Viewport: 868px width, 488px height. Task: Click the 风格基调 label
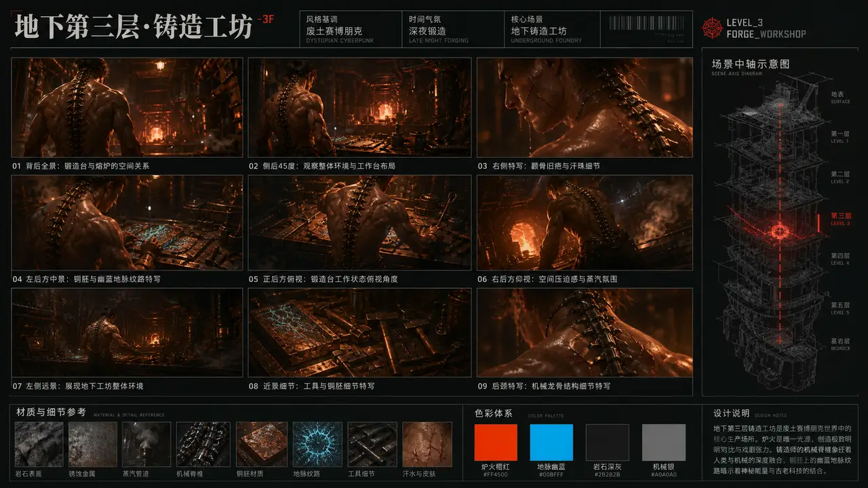[x=323, y=20]
